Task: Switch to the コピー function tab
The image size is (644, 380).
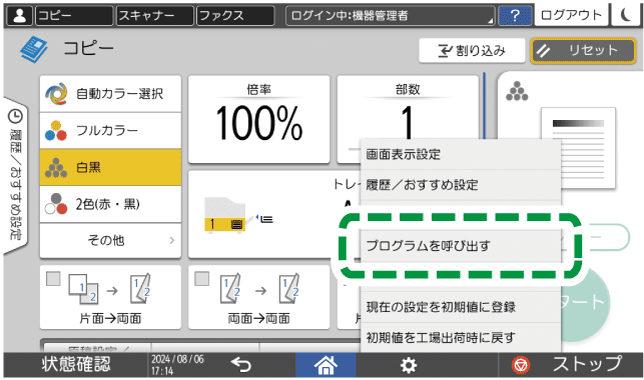Action: click(74, 16)
